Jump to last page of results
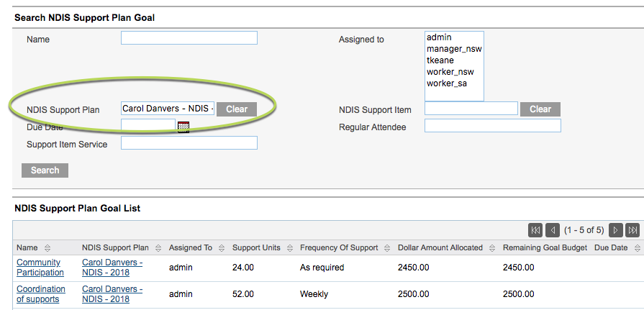644x310 pixels. [633, 230]
